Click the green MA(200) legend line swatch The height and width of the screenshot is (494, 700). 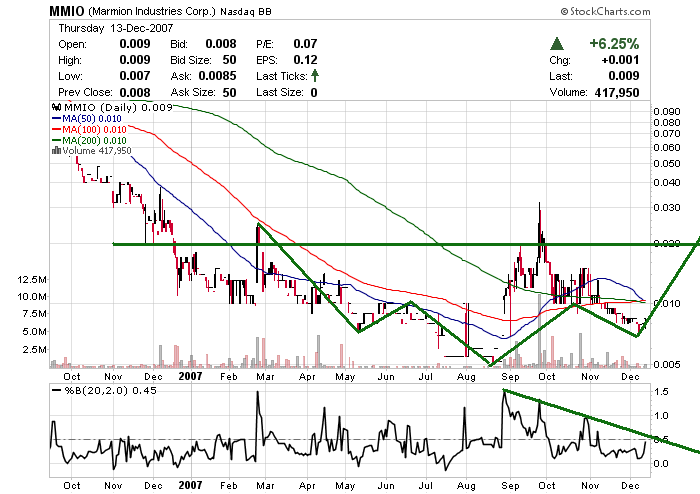click(56, 141)
